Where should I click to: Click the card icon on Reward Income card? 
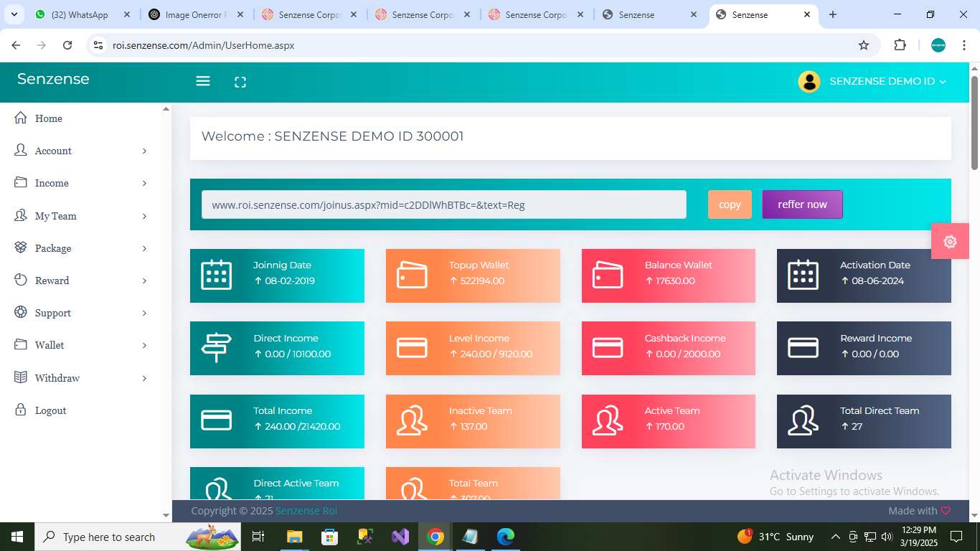coord(803,348)
